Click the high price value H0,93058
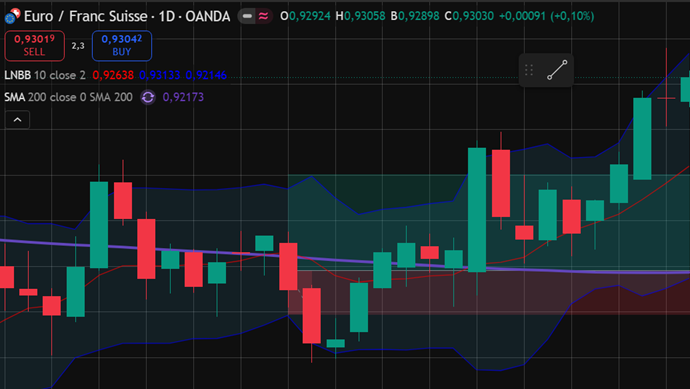Image resolution: width=690 pixels, height=389 pixels. [360, 16]
